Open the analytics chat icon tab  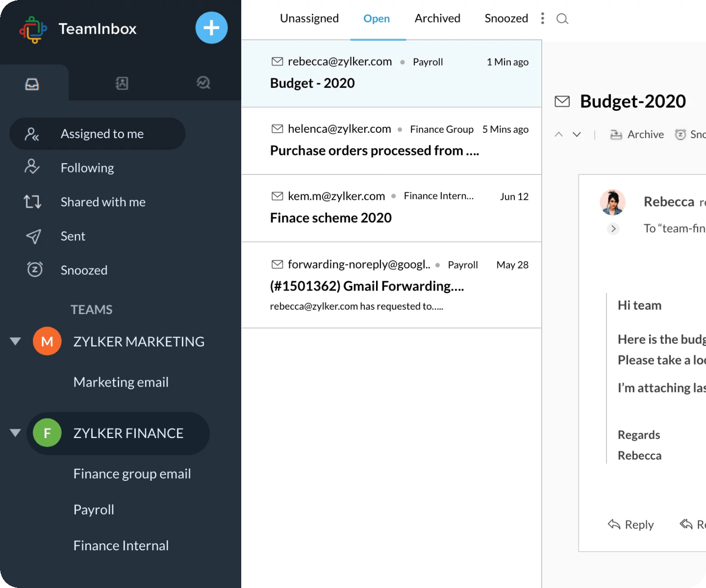click(x=203, y=83)
